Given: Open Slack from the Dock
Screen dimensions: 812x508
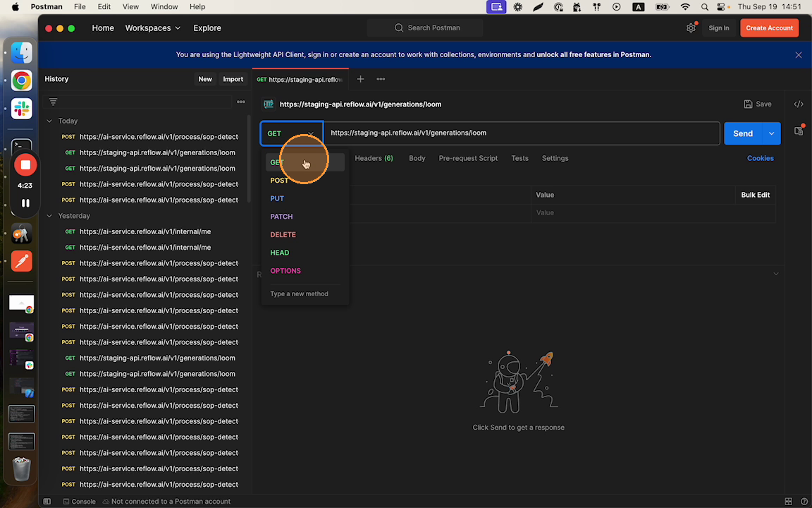Looking at the screenshot, I should click(x=22, y=109).
